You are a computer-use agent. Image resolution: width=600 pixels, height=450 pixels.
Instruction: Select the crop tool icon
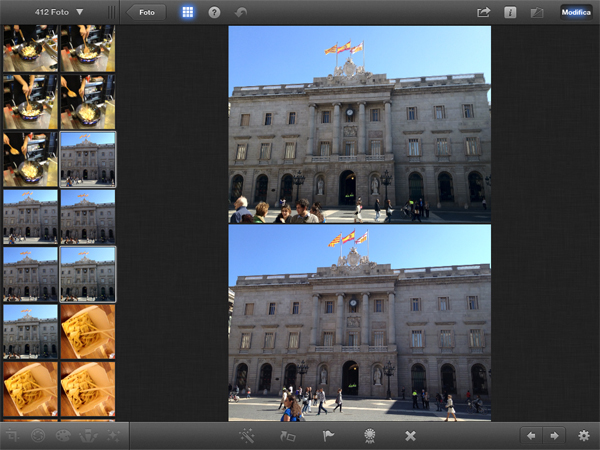[12, 435]
